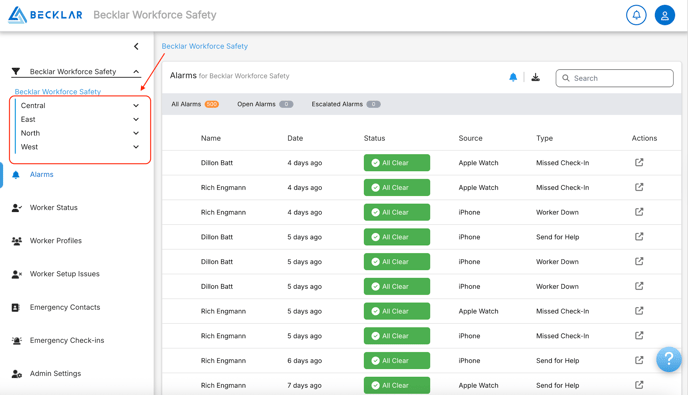This screenshot has width=688, height=395.
Task: Open the blue help question mark bubble
Action: click(x=669, y=359)
